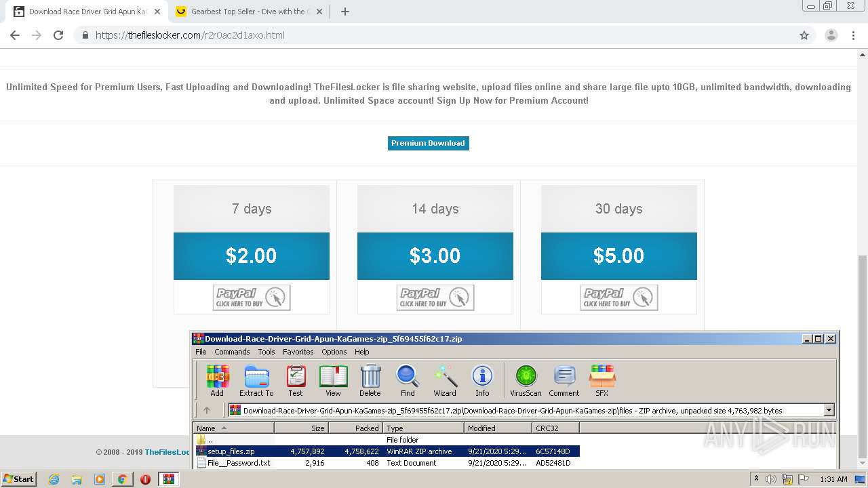Sort WinRAR files by Modified column
Screen dimensions: 868x488
pos(498,428)
